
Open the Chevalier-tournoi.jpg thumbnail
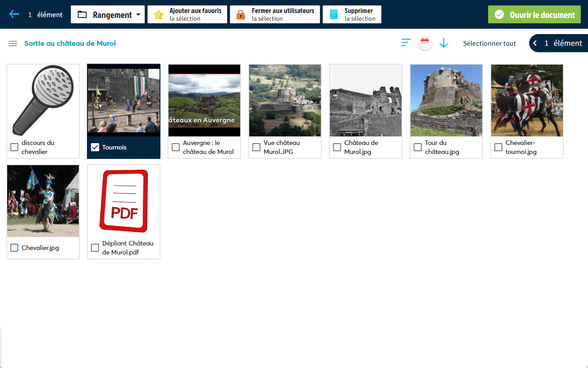click(x=527, y=101)
